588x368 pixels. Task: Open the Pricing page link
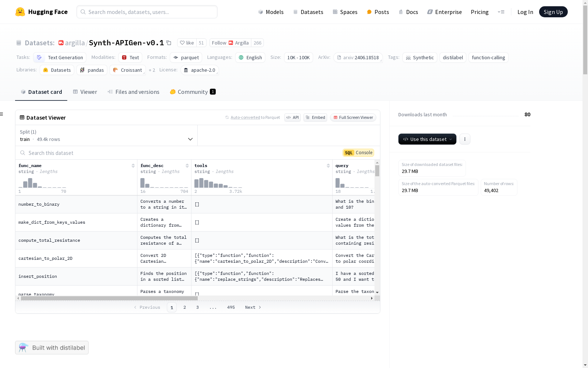[x=480, y=12]
